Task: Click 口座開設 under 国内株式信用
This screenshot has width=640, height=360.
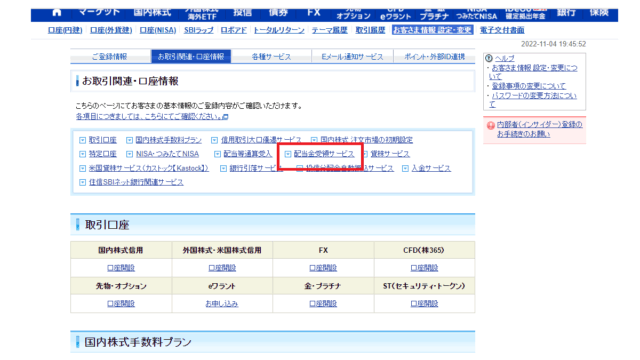Action: point(121,268)
